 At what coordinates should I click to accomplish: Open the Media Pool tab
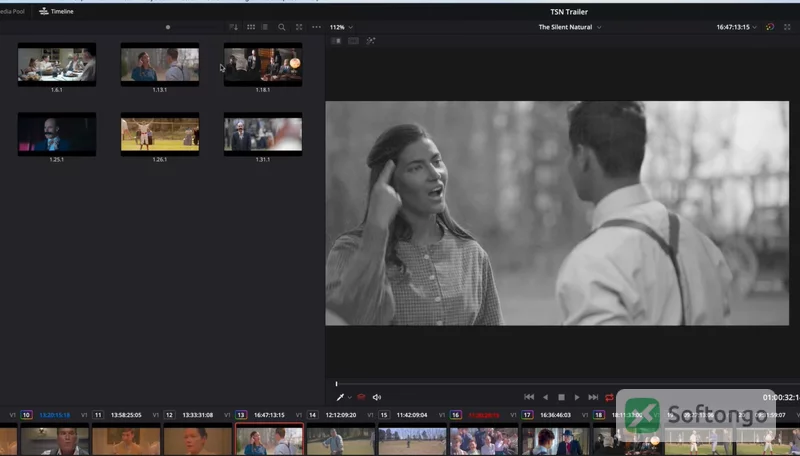(12, 11)
